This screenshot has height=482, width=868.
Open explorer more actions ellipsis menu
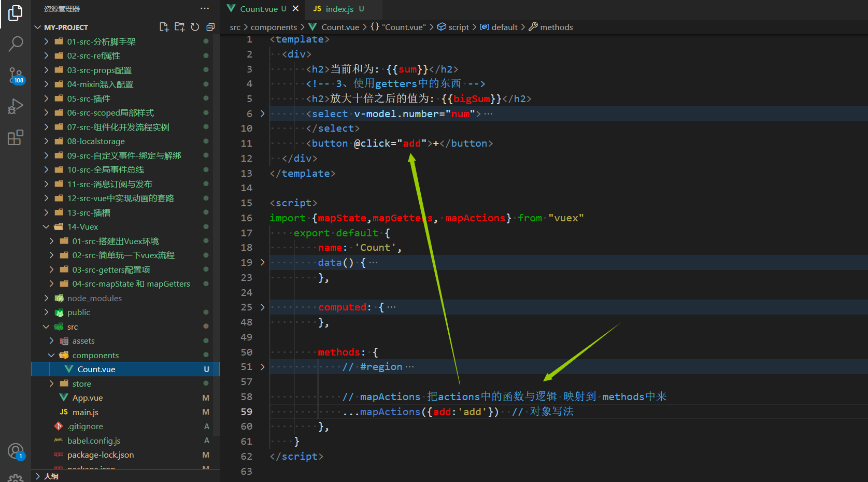tap(205, 8)
